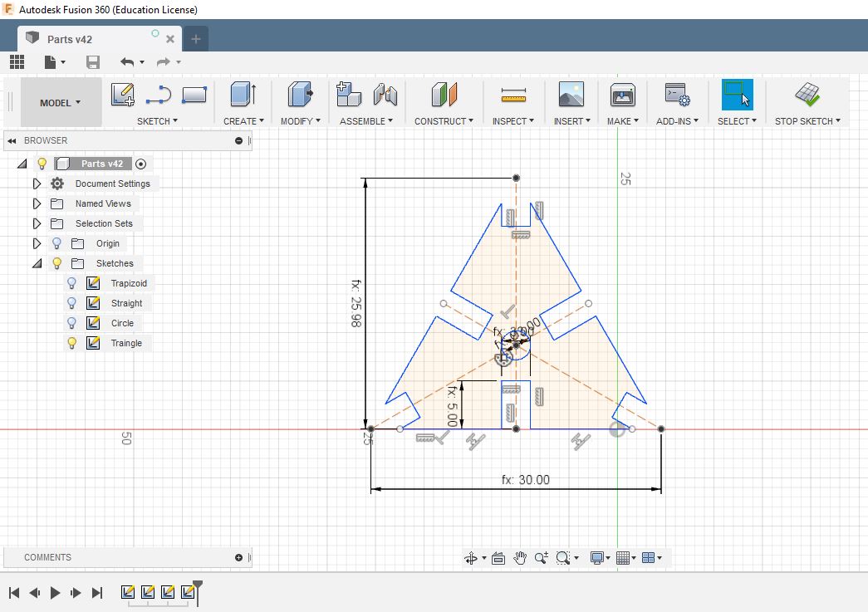Open the MODEL workspace dropdown

point(61,103)
